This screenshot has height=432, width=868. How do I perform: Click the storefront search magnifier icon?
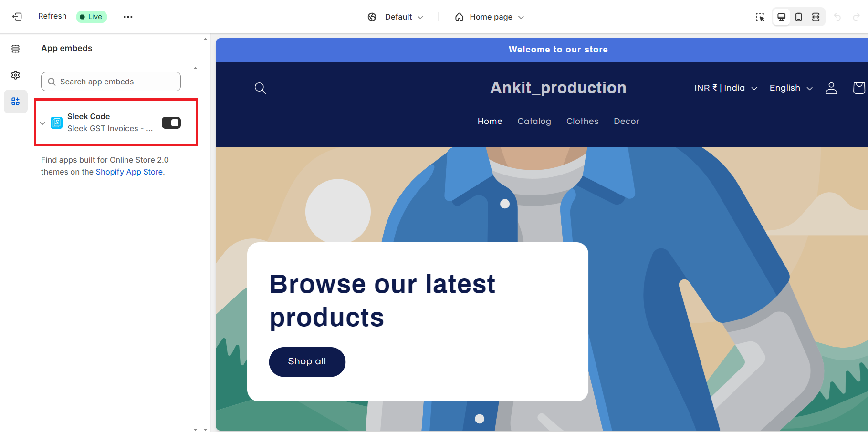click(x=260, y=88)
